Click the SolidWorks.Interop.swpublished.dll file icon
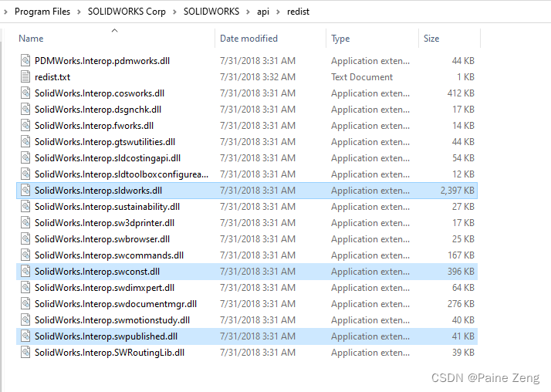 [25, 336]
